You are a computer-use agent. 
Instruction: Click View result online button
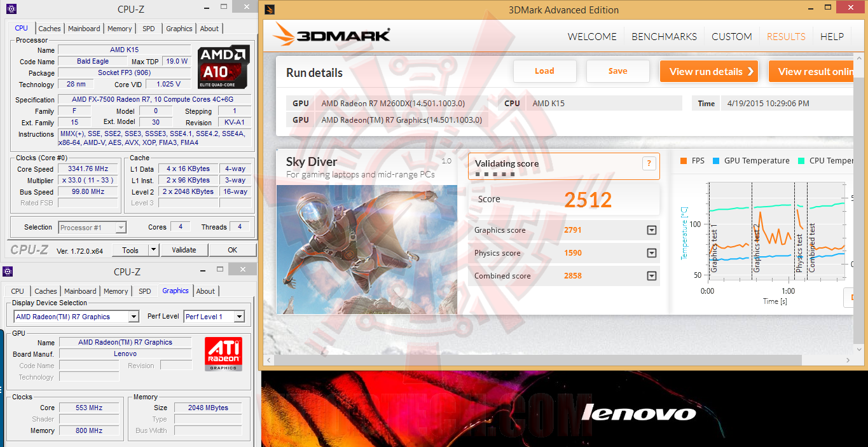tap(811, 71)
